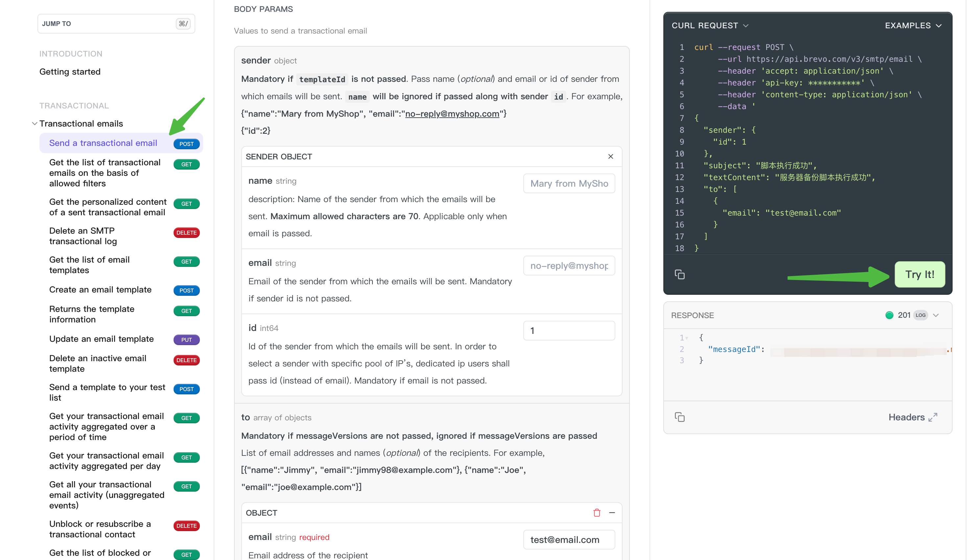Open transactional email activity aggregated over period

106,427
